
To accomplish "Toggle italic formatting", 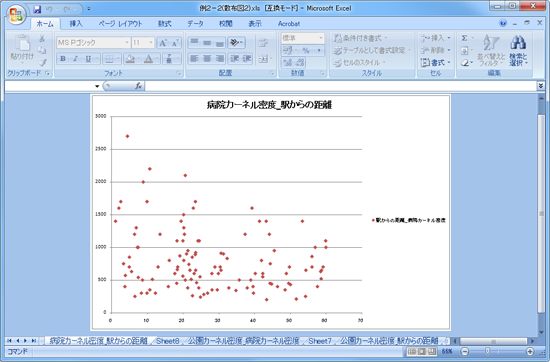I will (x=75, y=59).
